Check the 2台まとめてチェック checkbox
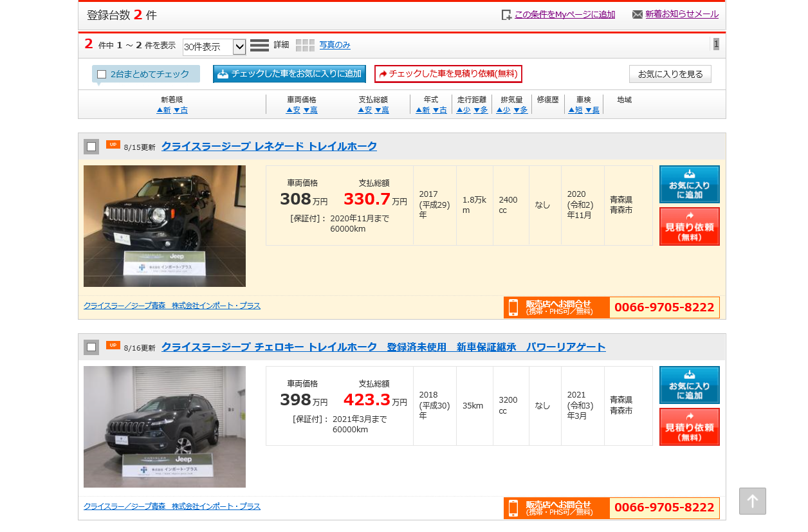The width and height of the screenshot is (808, 532). 102,74
